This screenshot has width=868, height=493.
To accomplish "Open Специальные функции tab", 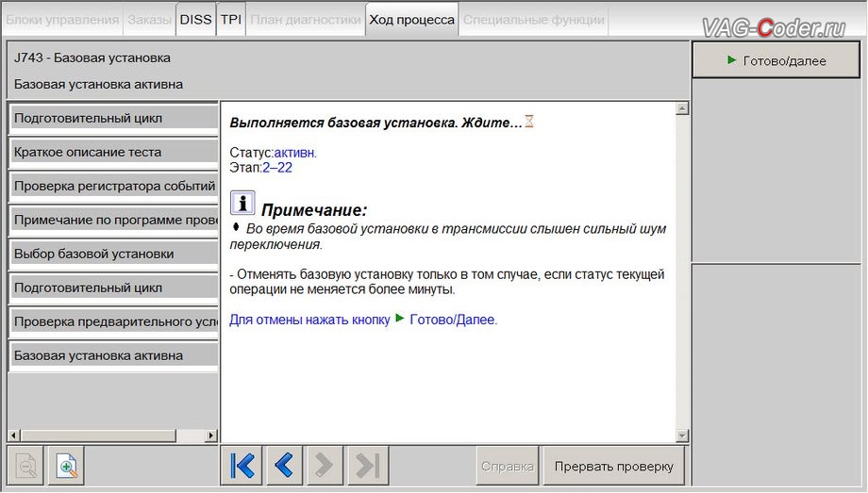I will 534,20.
